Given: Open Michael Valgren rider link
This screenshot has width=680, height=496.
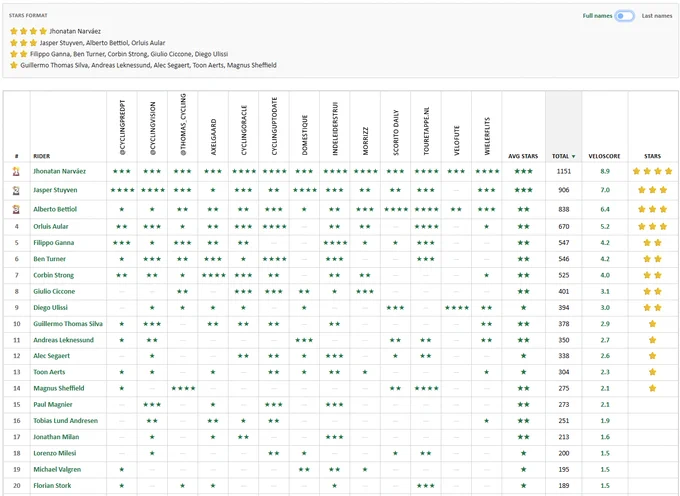Looking at the screenshot, I should (57, 470).
